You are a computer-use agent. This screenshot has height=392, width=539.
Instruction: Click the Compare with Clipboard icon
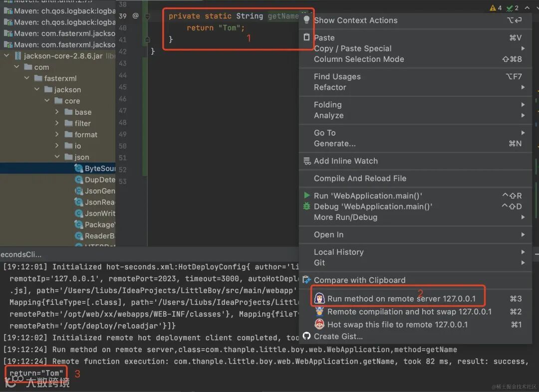click(306, 280)
